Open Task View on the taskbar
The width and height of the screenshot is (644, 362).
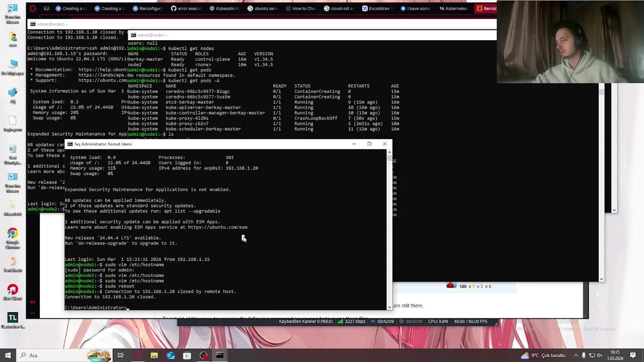click(x=121, y=355)
